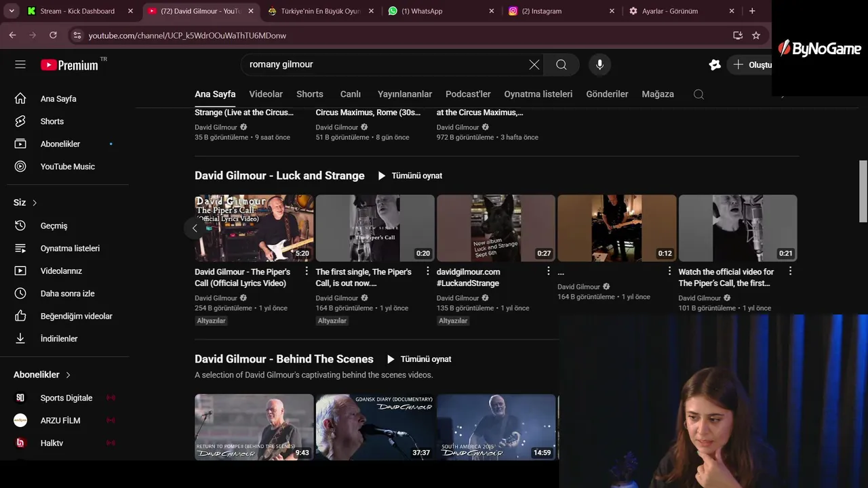
Task: Open options menu for davidgilmour.com #LuckandStrange video
Action: point(549,271)
